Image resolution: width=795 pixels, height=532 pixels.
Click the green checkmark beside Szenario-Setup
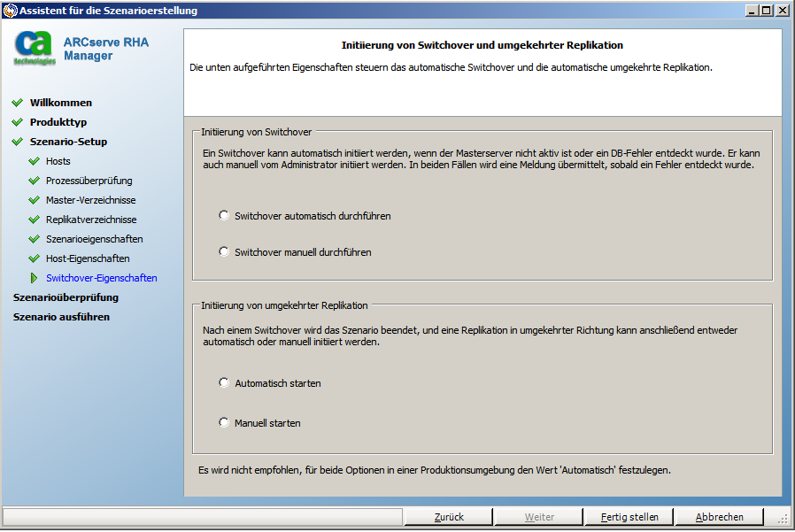tap(17, 142)
